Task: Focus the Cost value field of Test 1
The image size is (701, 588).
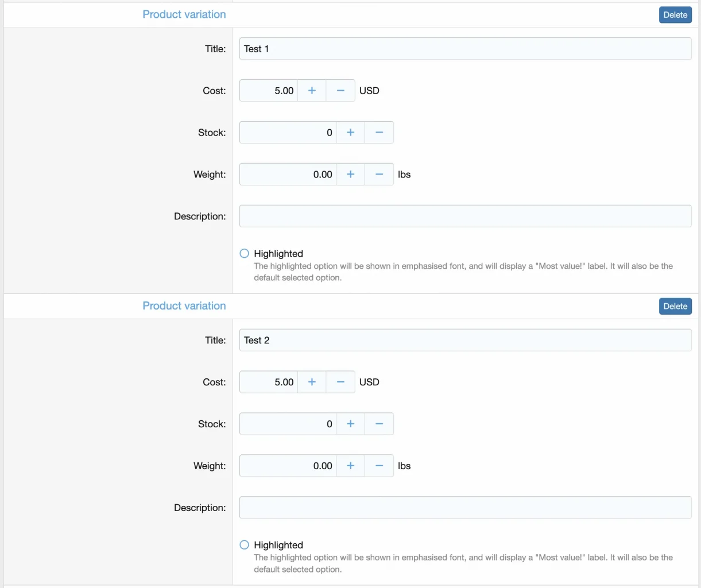Action: (x=269, y=91)
